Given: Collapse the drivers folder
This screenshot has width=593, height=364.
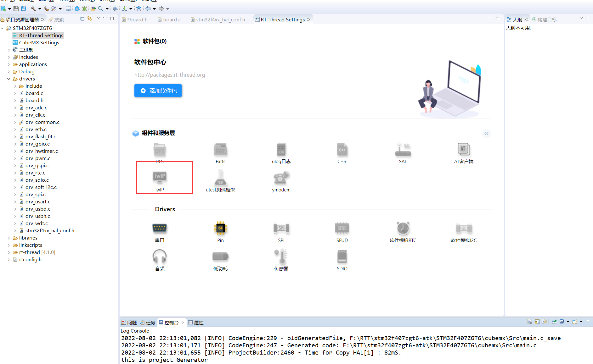Looking at the screenshot, I should (9, 79).
